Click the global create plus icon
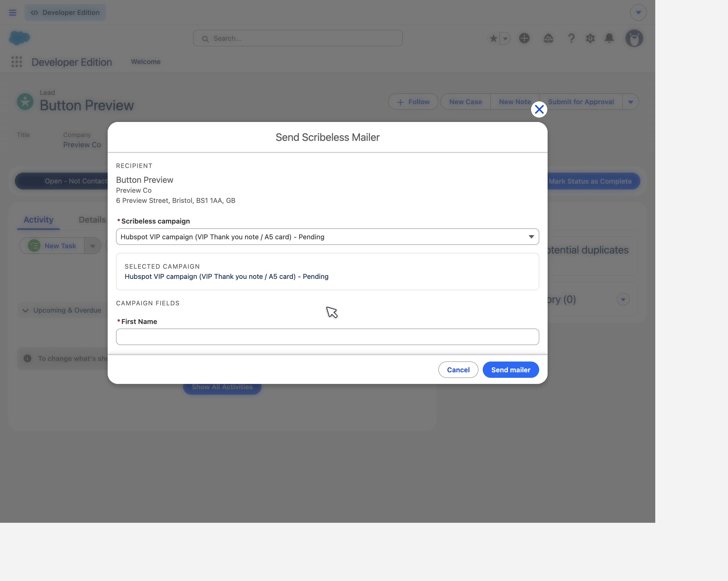 tap(524, 38)
